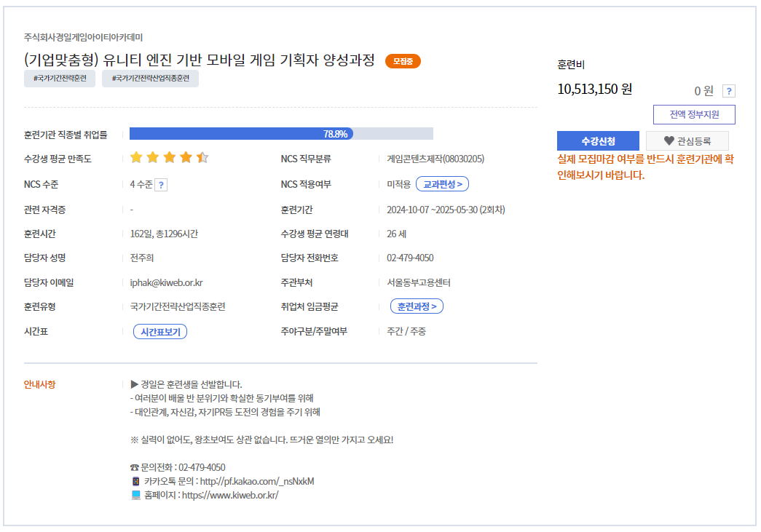Open the 시간표보기 timetable viewer
Viewport: 761px width, 532px height.
click(x=160, y=330)
